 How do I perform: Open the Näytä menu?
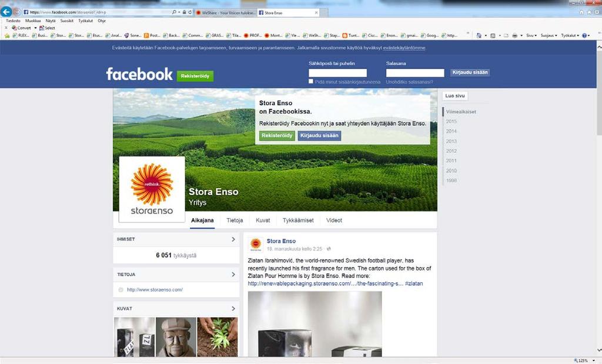coord(51,21)
